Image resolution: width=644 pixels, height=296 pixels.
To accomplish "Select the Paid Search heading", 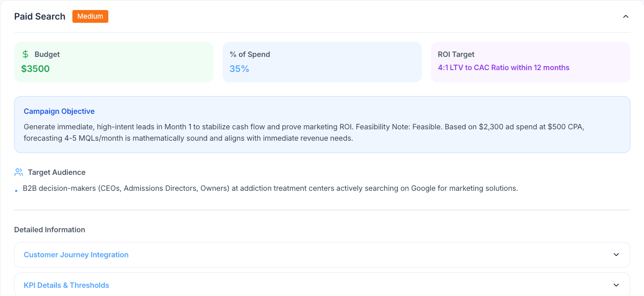I will click(40, 16).
